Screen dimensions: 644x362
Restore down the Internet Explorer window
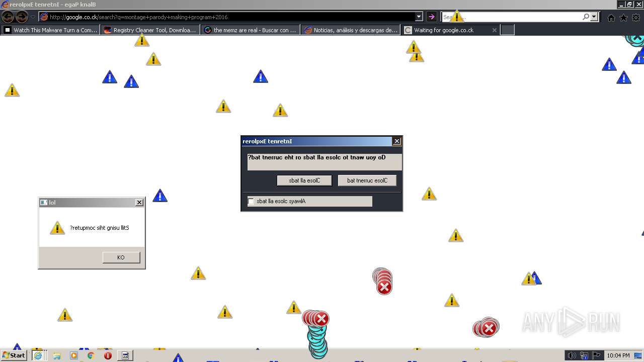tap(629, 5)
